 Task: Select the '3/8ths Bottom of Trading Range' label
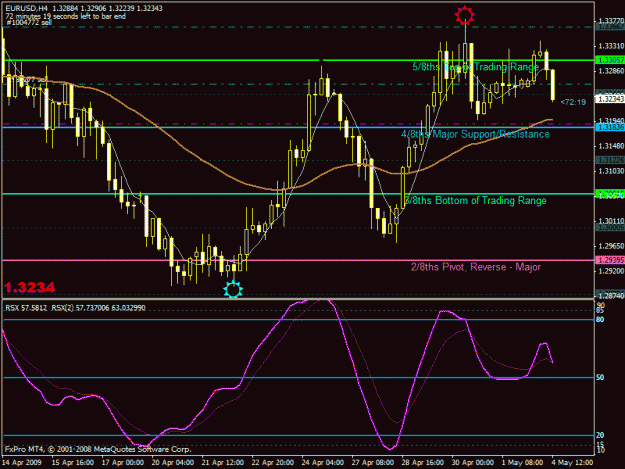475,200
